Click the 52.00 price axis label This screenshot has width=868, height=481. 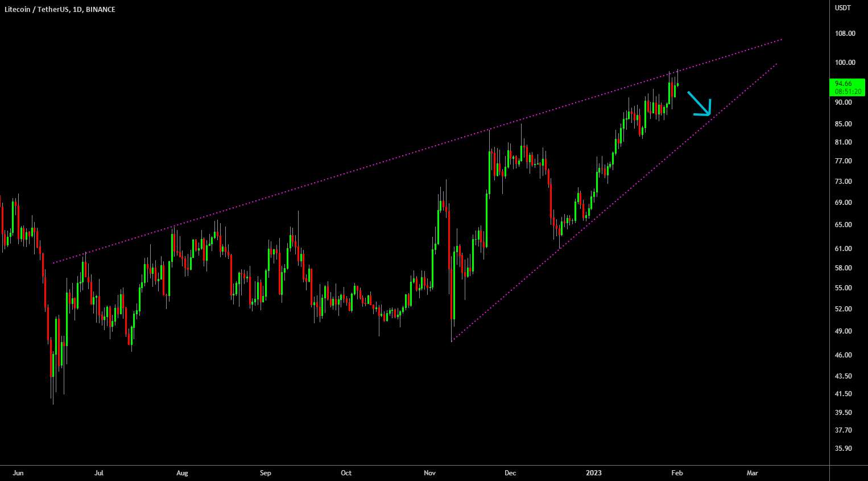(x=843, y=309)
